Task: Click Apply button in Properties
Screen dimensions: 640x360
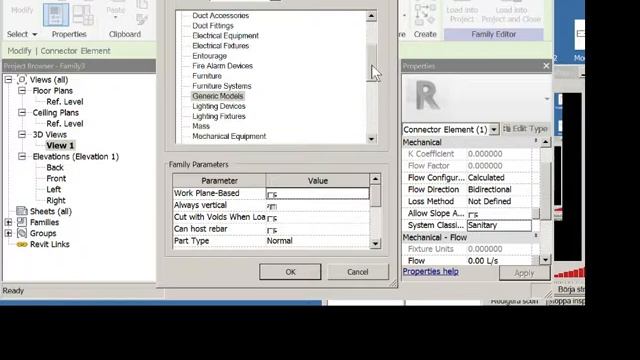Action: click(524, 273)
